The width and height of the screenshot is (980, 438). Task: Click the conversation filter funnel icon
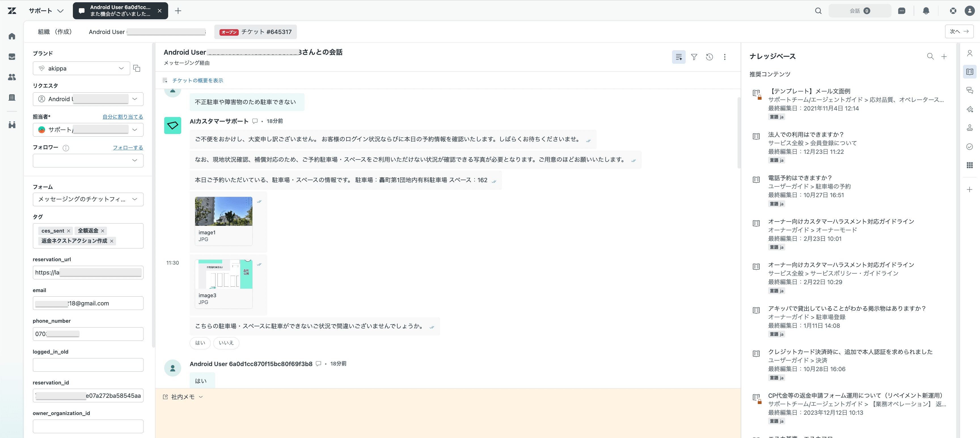coord(694,57)
